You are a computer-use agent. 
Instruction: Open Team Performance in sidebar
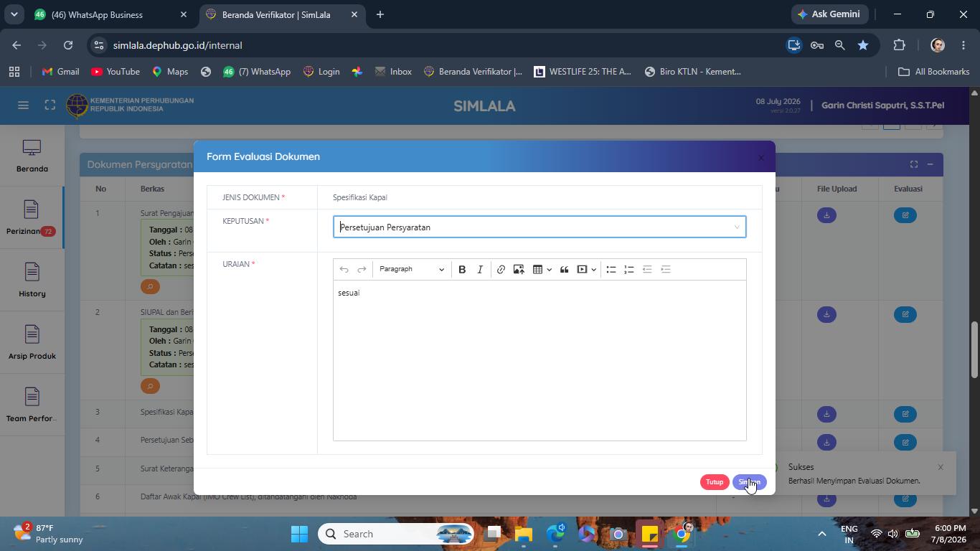pos(32,405)
